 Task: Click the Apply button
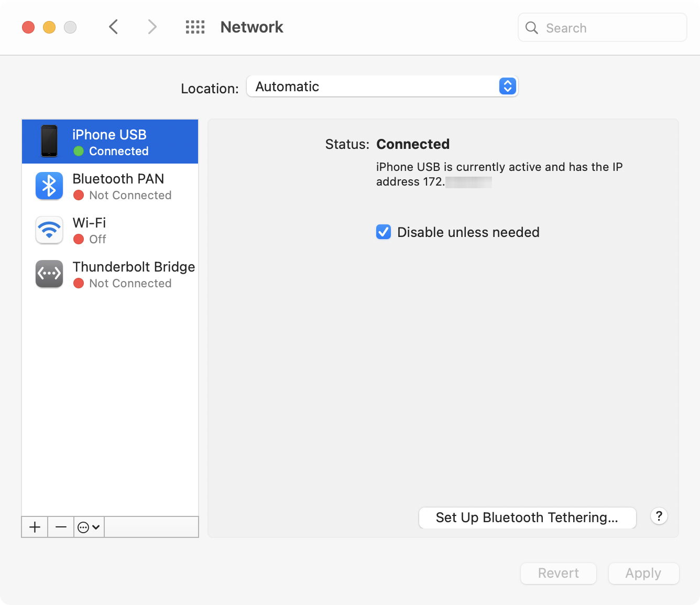[x=643, y=573]
